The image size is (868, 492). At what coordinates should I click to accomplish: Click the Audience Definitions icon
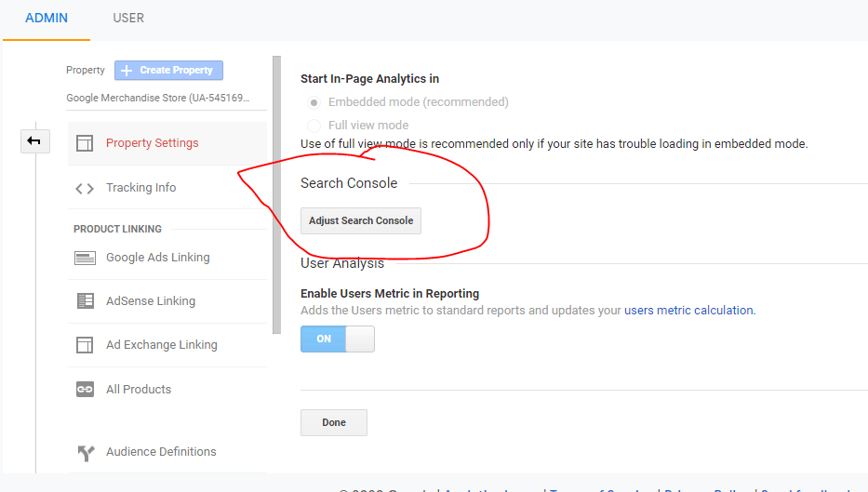[x=85, y=452]
